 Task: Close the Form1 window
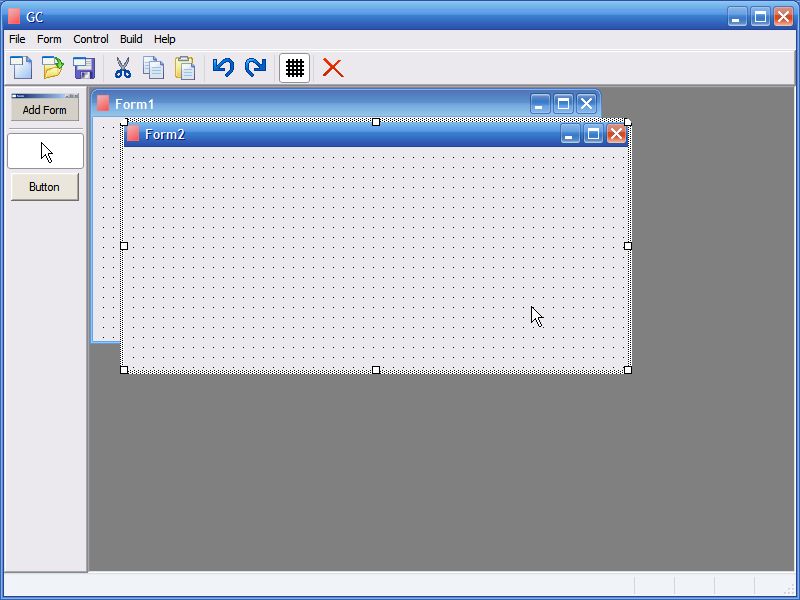point(586,104)
